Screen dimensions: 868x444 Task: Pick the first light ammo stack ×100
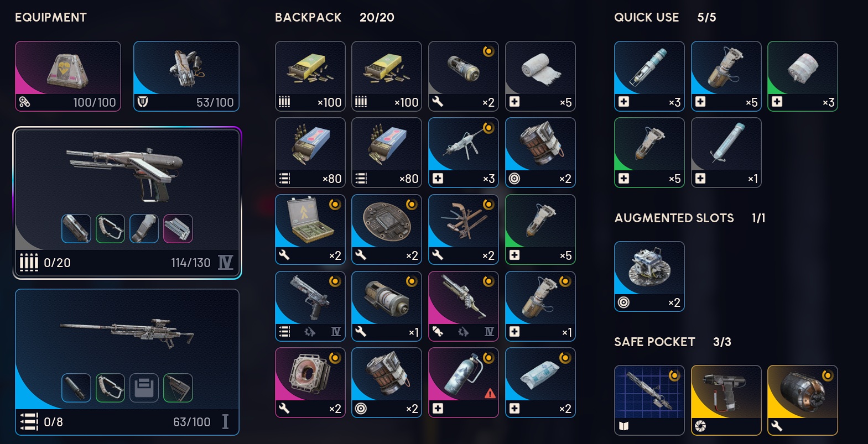coord(310,76)
